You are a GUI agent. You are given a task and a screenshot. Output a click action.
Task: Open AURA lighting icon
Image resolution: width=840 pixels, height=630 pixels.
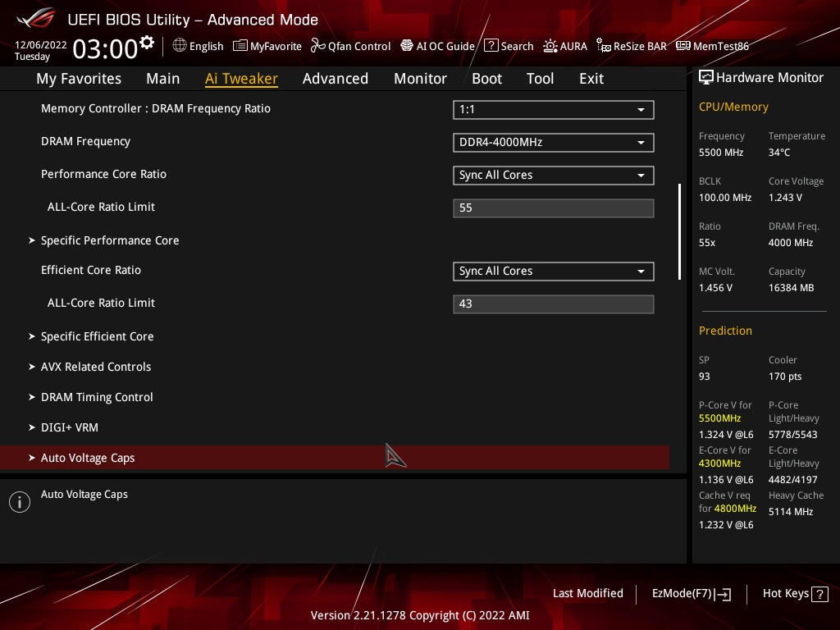(x=550, y=46)
